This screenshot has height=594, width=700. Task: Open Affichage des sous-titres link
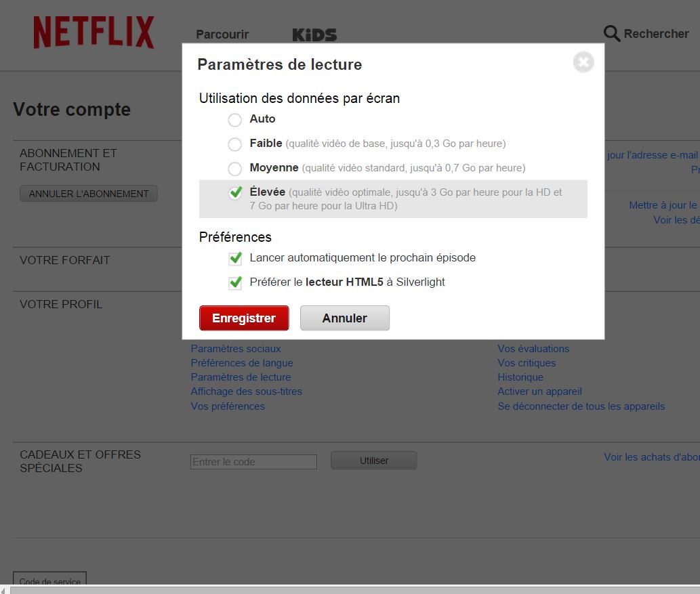[247, 391]
